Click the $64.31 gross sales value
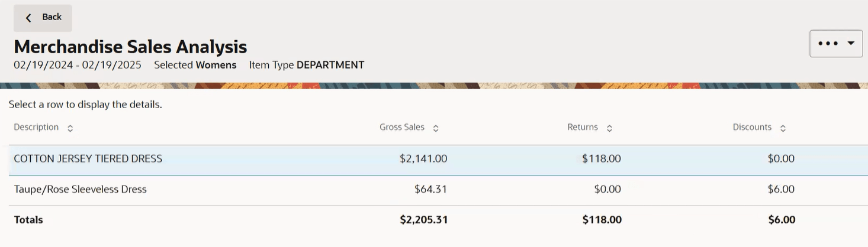Screen dimensions: 868x247 tap(430, 190)
